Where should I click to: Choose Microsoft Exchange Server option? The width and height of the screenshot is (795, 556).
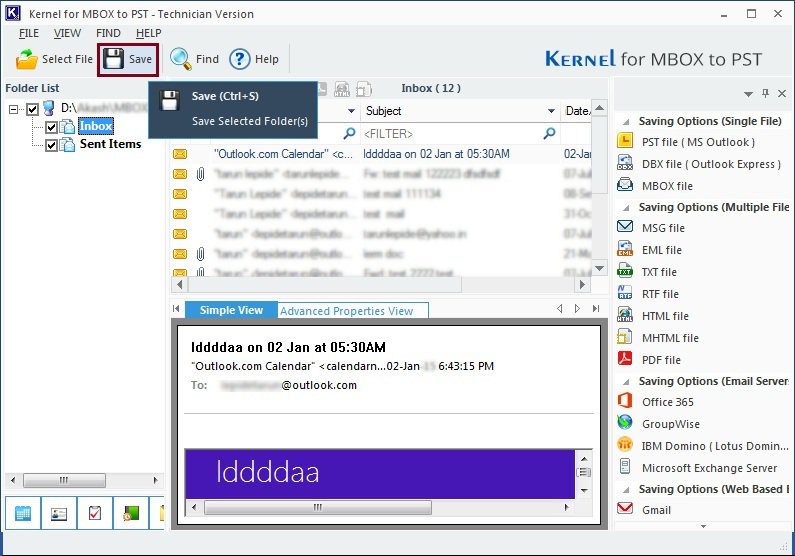click(x=709, y=468)
